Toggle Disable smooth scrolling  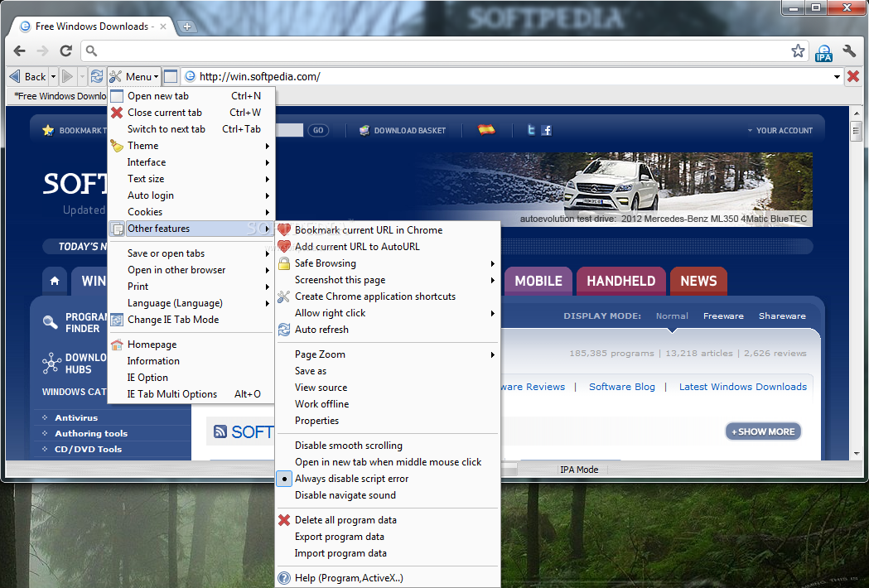(388, 446)
